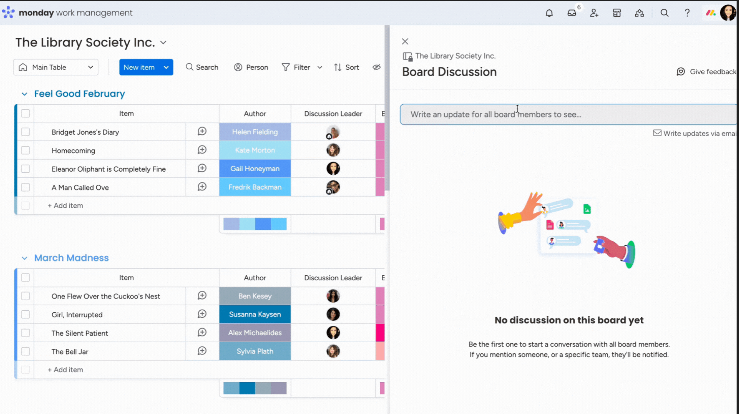Check the One Flew Over the Cuckoo's Nest row
This screenshot has width=739, height=414.
click(25, 296)
